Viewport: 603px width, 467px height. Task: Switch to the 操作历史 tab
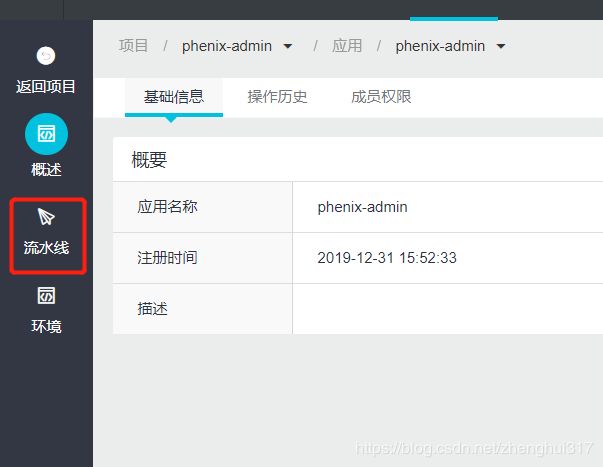click(x=277, y=97)
